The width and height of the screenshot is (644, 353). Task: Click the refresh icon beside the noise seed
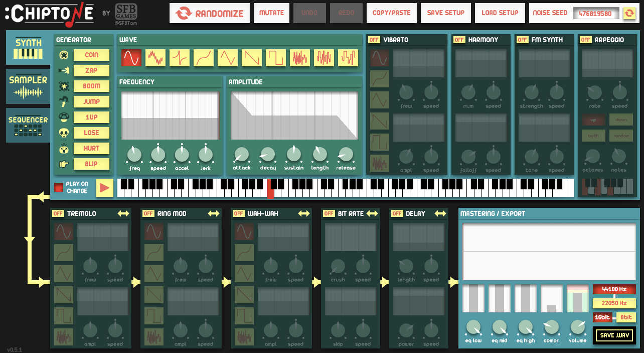pos(630,13)
